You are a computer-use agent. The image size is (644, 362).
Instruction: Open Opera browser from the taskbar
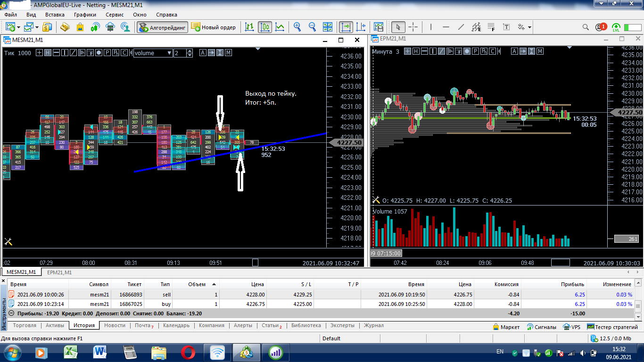(188, 352)
